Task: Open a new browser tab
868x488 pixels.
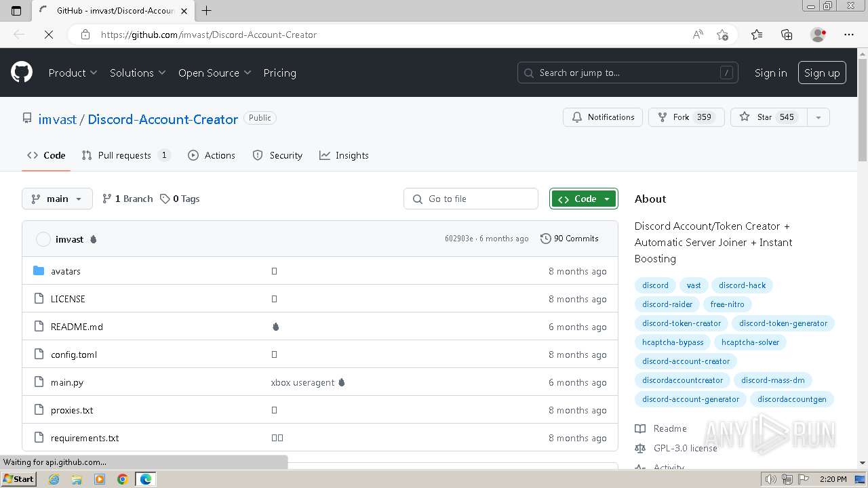Action: tap(207, 10)
